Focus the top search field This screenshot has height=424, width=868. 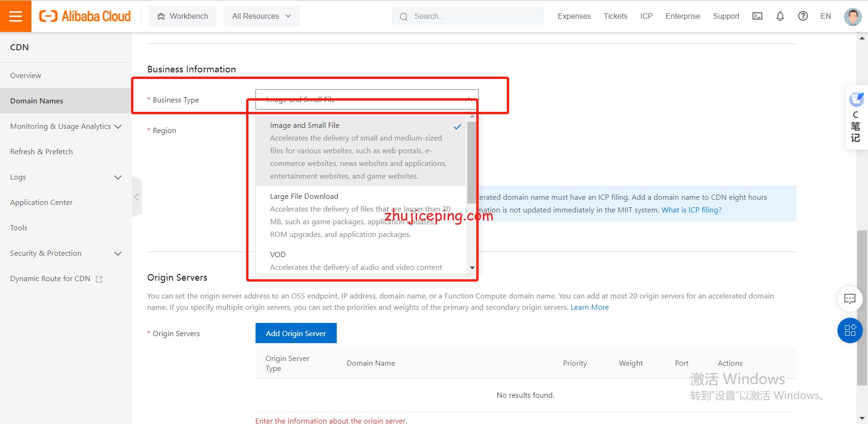(467, 16)
